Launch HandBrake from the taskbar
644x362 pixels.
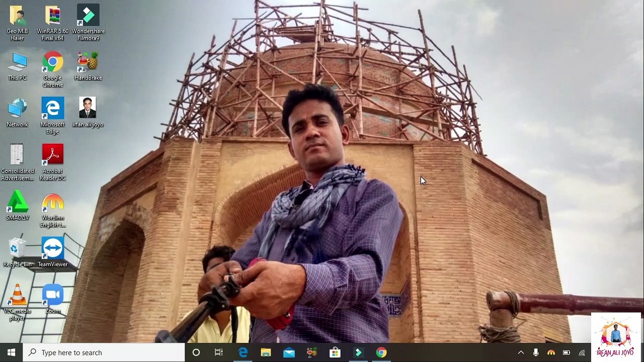[x=312, y=352]
